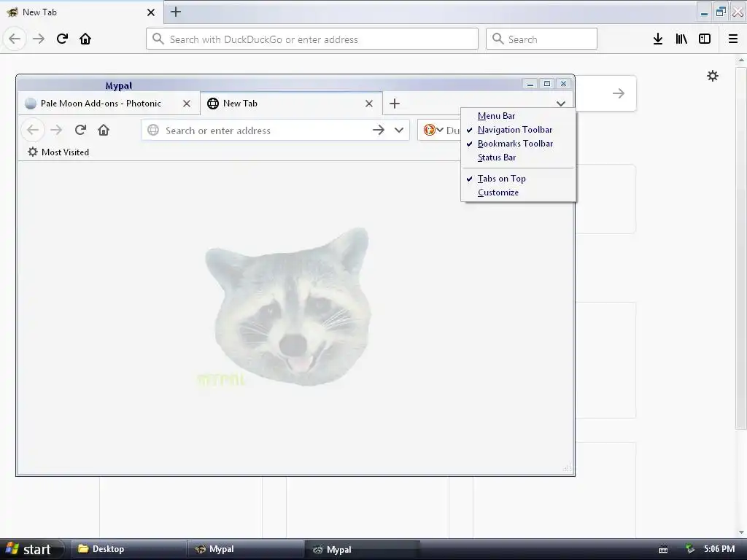Viewport: 747px width, 560px height.
Task: Enable Status Bar in context menu
Action: tap(519, 157)
